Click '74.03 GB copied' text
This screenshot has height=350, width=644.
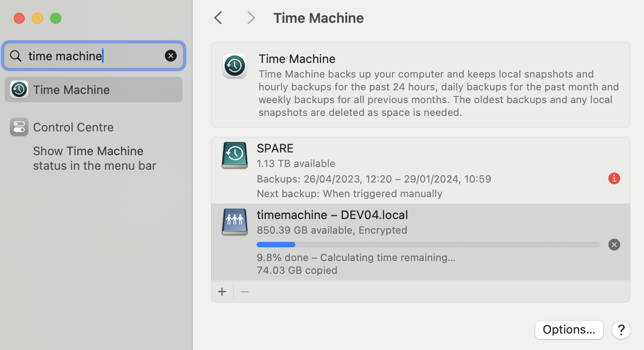(297, 270)
